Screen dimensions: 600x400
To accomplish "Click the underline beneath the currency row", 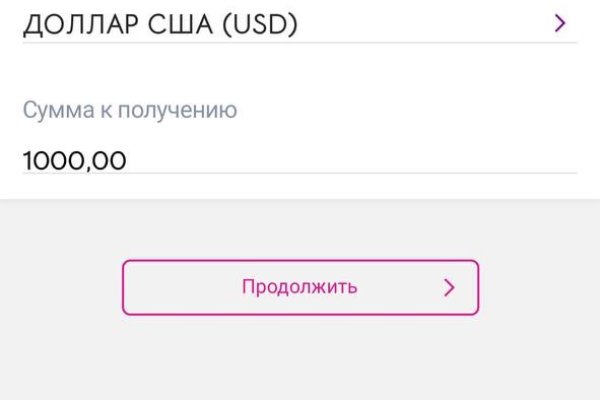I will (x=300, y=43).
